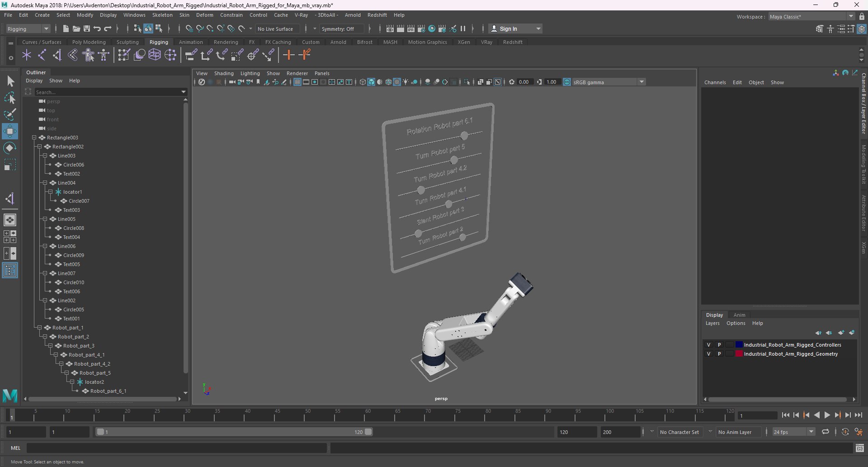Select the Create Joints shelf icon
Image resolution: width=868 pixels, height=467 pixels.
42,55
